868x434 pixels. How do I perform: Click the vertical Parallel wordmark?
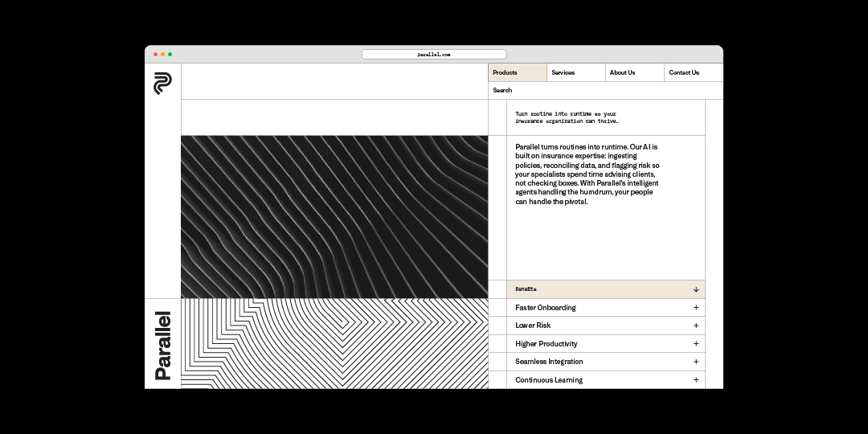(x=162, y=346)
